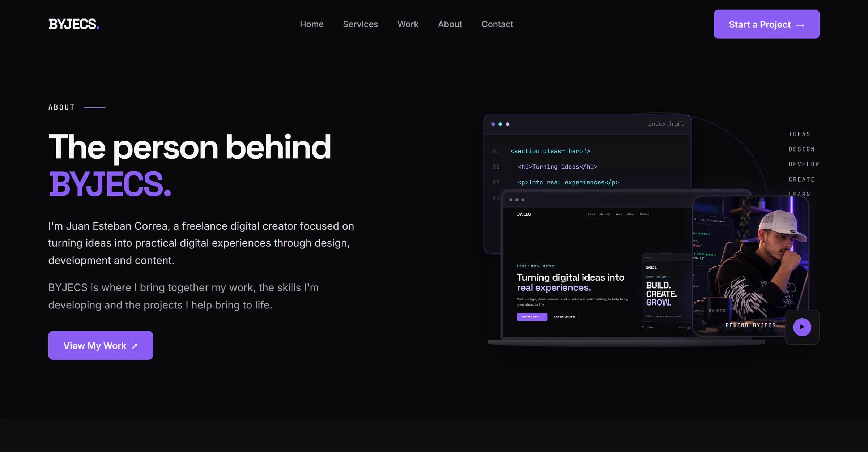Click the Juan Esteban Correa intro paragraph
Image resolution: width=868 pixels, height=452 pixels.
click(201, 243)
